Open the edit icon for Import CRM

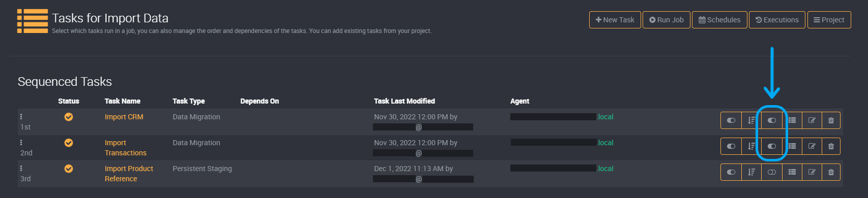point(812,120)
